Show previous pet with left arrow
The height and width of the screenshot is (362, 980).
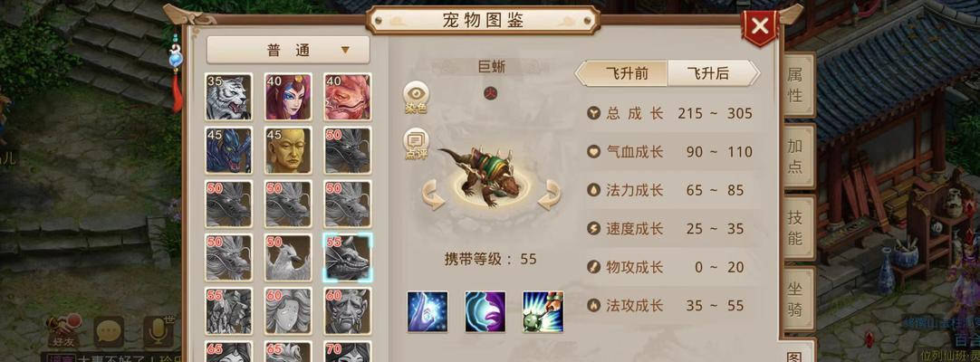(433, 195)
